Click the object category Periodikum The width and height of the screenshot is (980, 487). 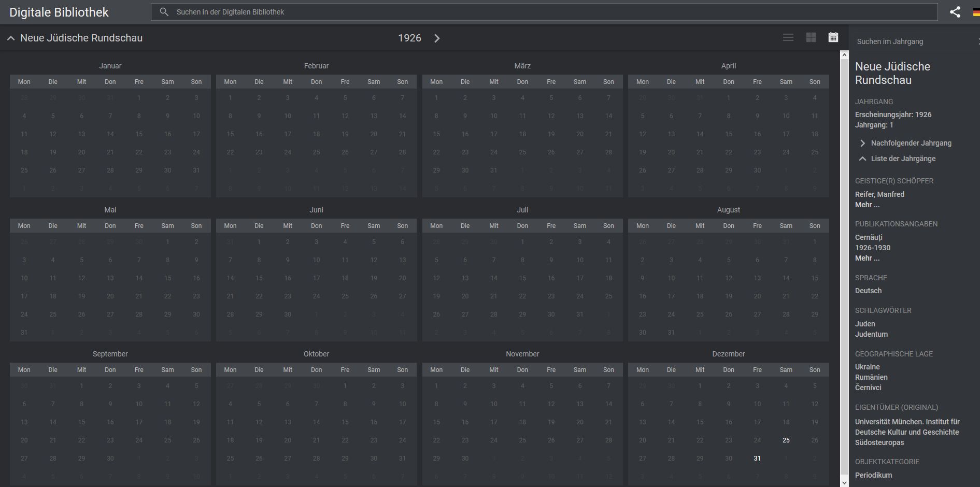coord(873,475)
